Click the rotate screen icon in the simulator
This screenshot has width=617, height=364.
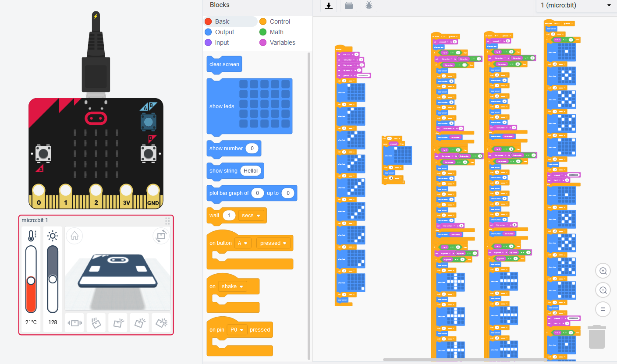[x=161, y=236]
